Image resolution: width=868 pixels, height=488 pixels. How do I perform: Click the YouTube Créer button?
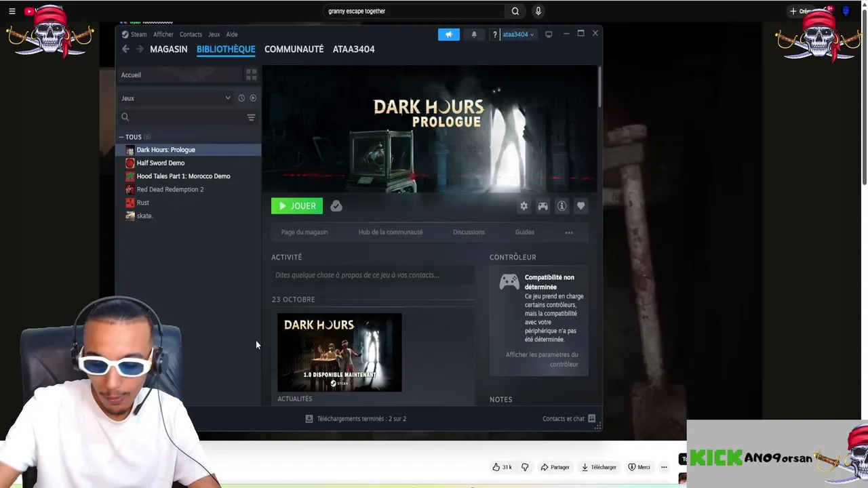tap(802, 11)
